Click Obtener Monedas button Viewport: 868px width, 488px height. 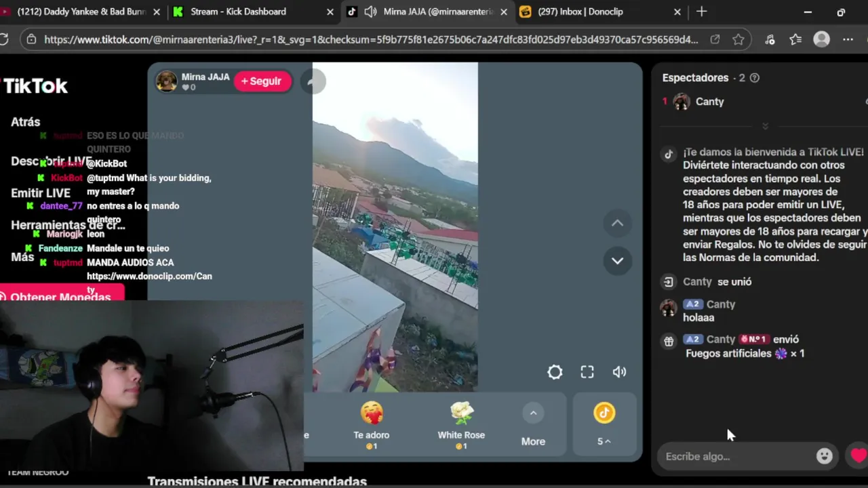61,296
